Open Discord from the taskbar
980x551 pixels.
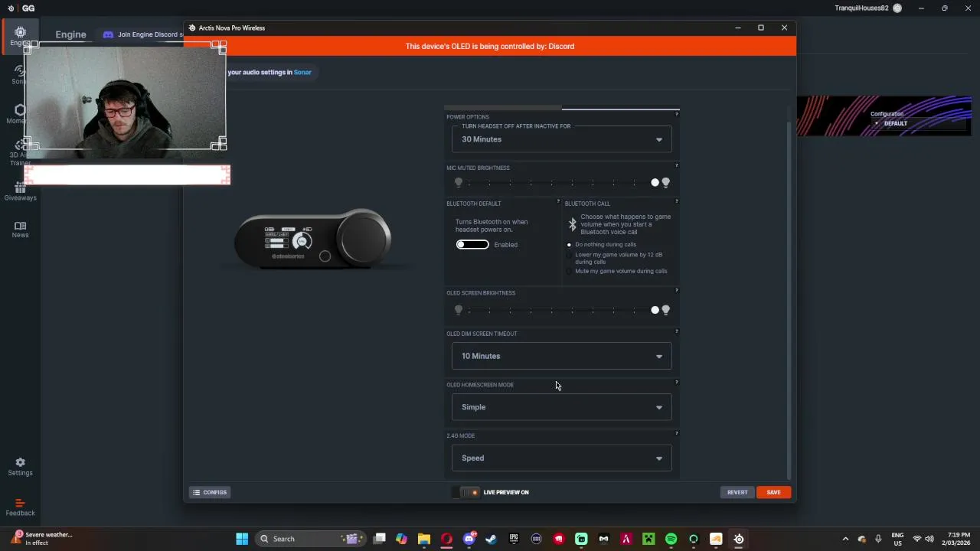[469, 539]
